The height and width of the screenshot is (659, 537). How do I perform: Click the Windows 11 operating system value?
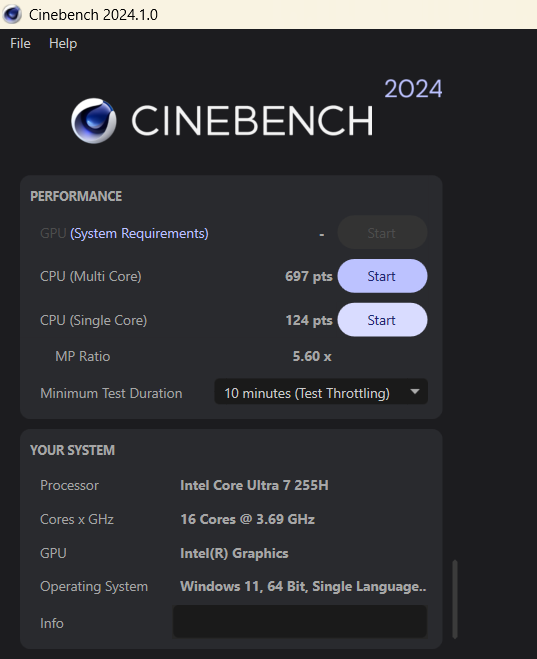(303, 587)
